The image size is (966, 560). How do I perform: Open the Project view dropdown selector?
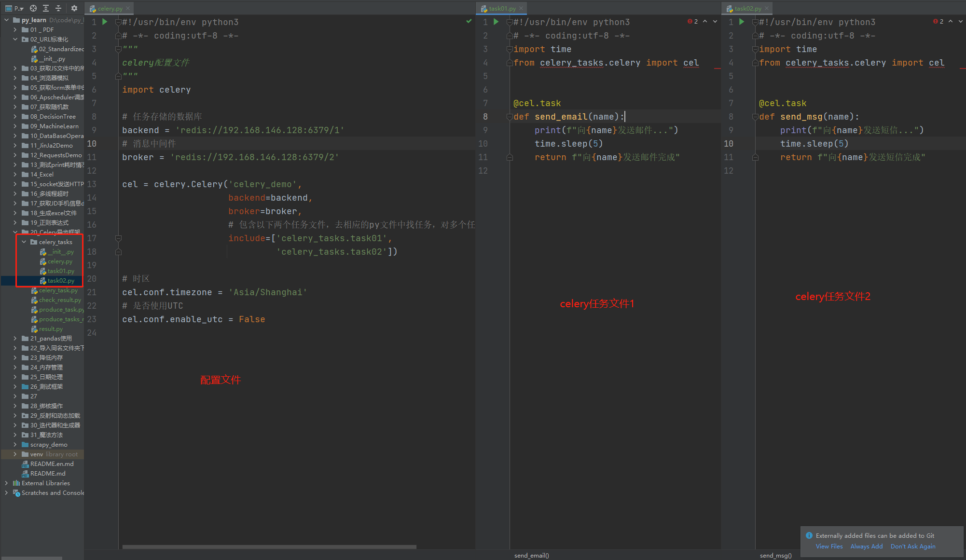(x=14, y=8)
